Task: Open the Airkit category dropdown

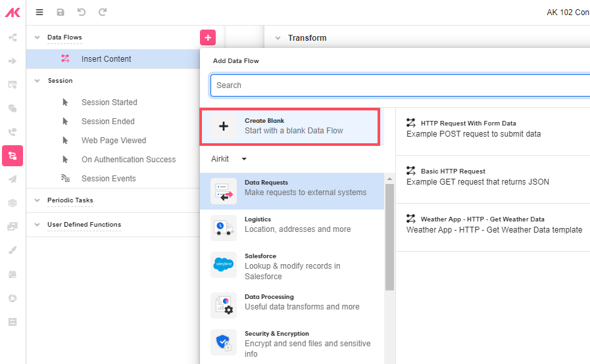Action: [229, 159]
